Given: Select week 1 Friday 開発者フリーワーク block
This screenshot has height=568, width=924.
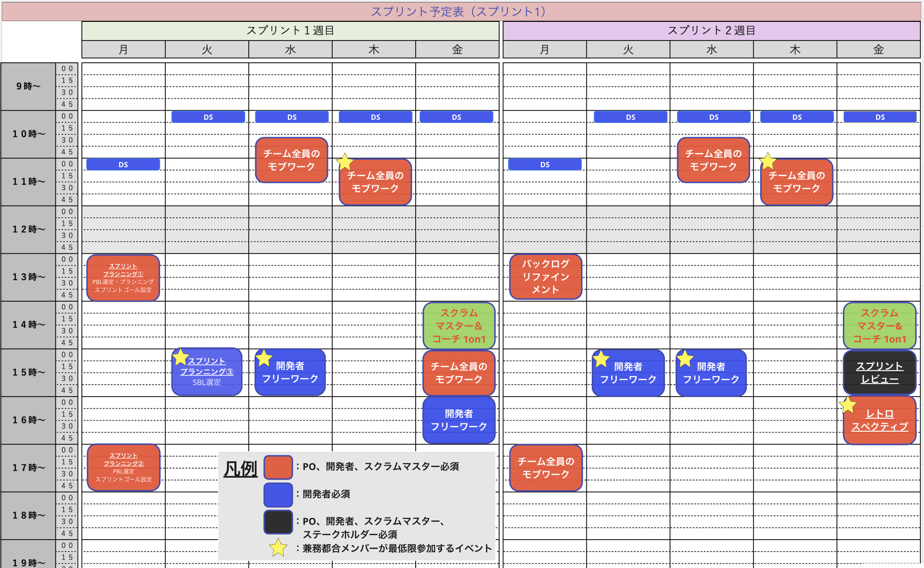Looking at the screenshot, I should (459, 420).
